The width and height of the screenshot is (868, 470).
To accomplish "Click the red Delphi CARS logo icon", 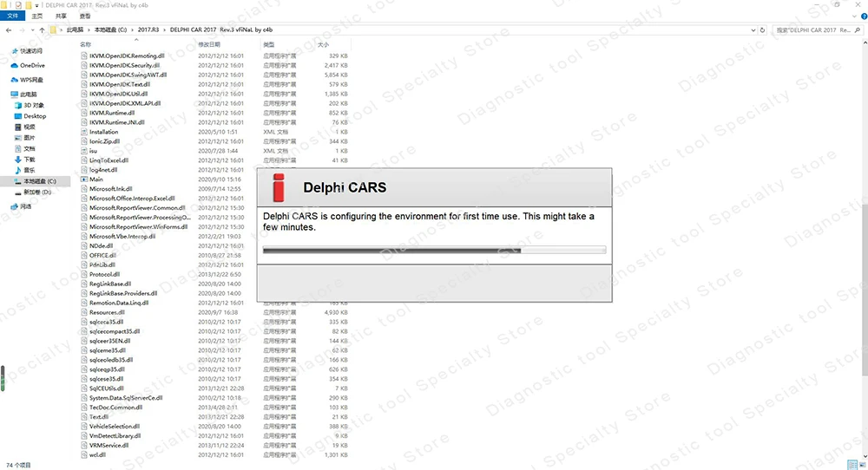I will point(279,187).
